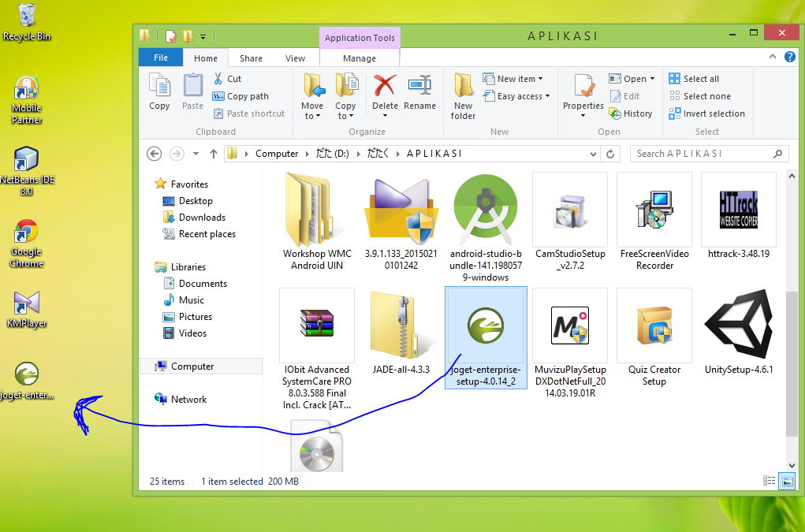Click the red Delete icon
The height and width of the screenshot is (532, 805).
(385, 86)
